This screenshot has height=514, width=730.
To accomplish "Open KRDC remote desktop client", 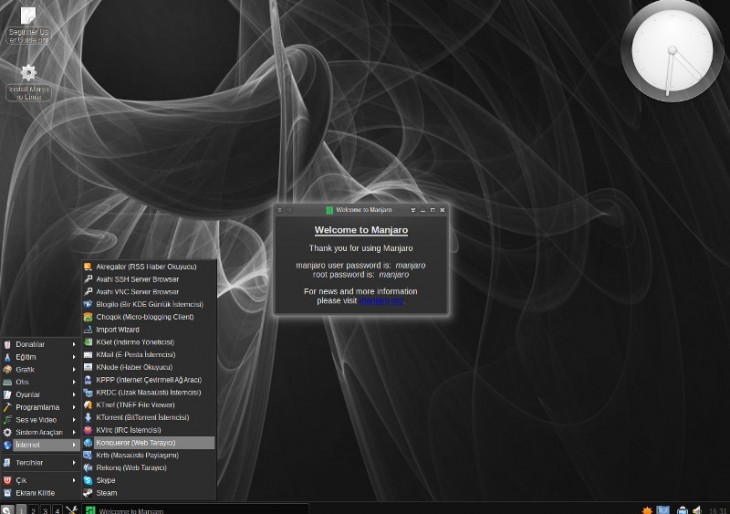I will tap(149, 392).
